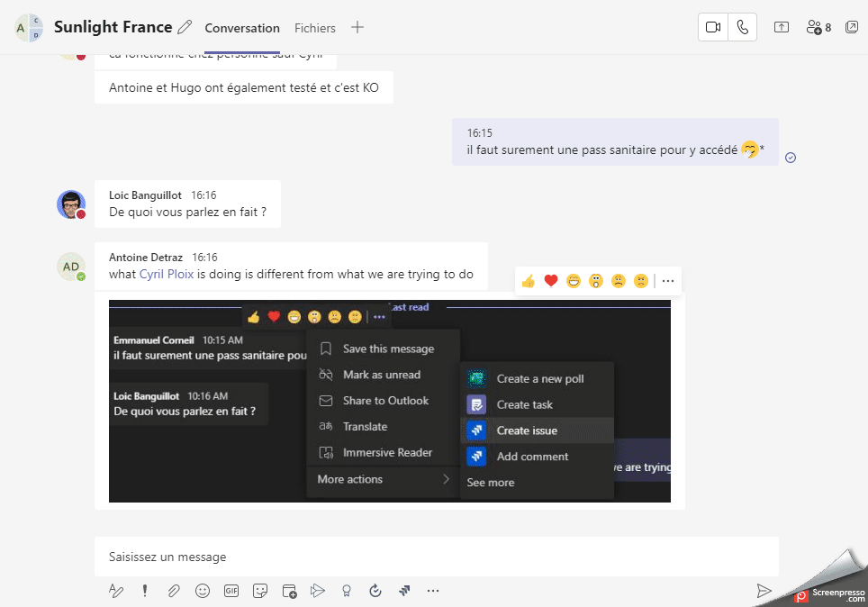
Task: Open the sticker picker
Action: pos(260,591)
